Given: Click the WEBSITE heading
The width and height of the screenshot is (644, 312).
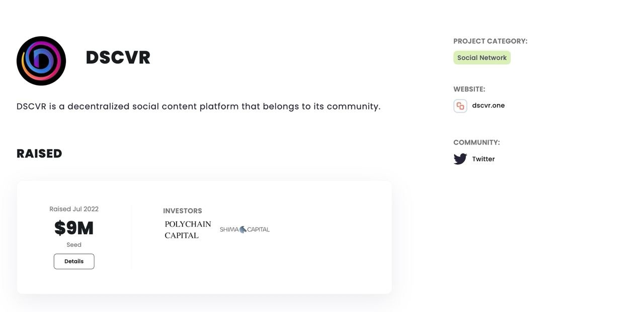Looking at the screenshot, I should pos(469,89).
